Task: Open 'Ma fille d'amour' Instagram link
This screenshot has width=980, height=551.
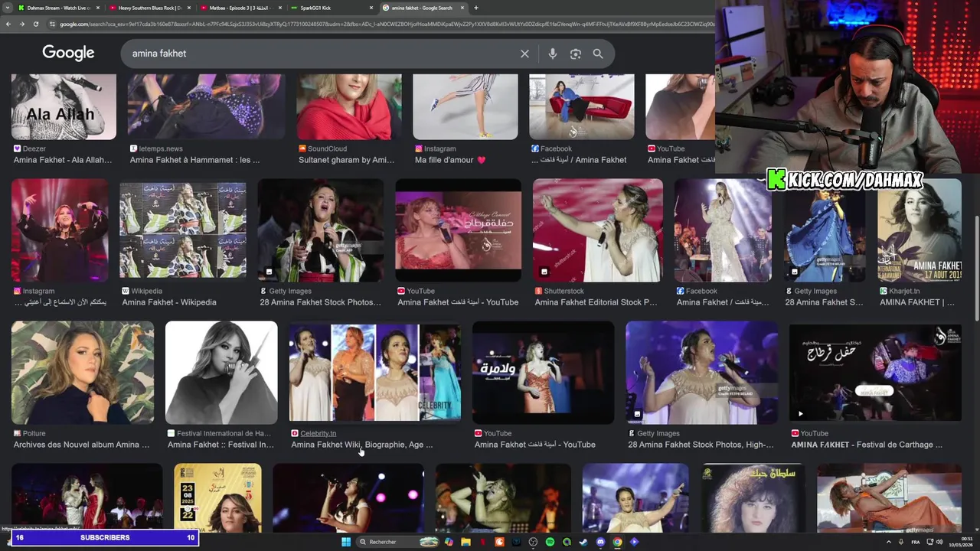Action: click(x=450, y=160)
